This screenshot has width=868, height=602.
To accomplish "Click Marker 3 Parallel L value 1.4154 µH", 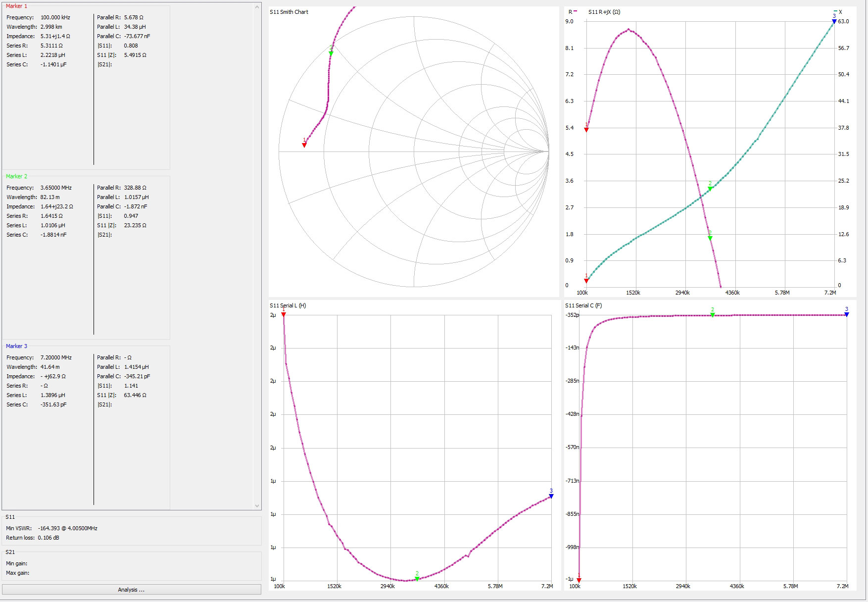I will click(137, 367).
